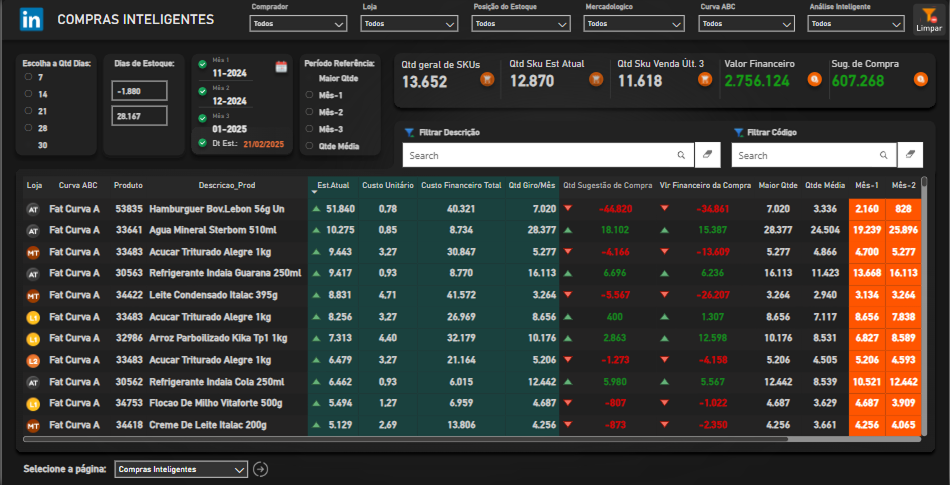Screen dimensions: 950x485
Task: Click cart icon on Qtd geral de SKUs card
Action: (x=487, y=79)
